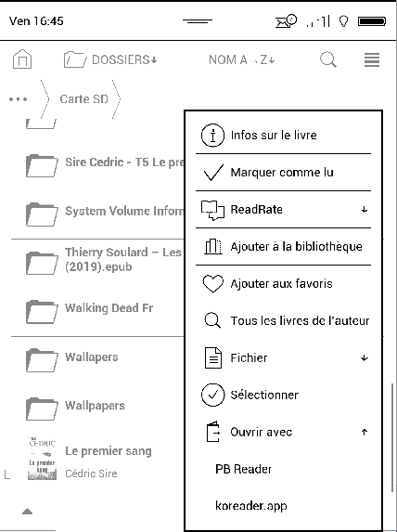This screenshot has height=532, width=397.
Task: Expand the DOSSIERS view dropdown
Action: [x=110, y=59]
